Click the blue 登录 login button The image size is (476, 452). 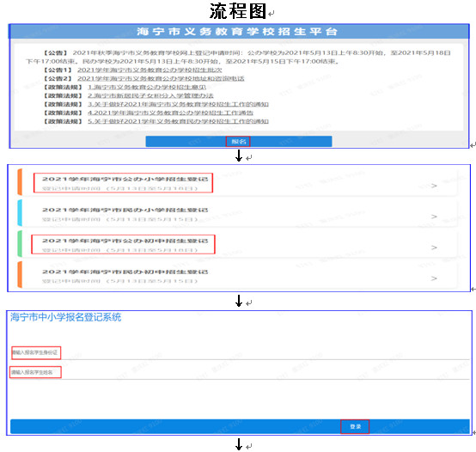[240, 426]
